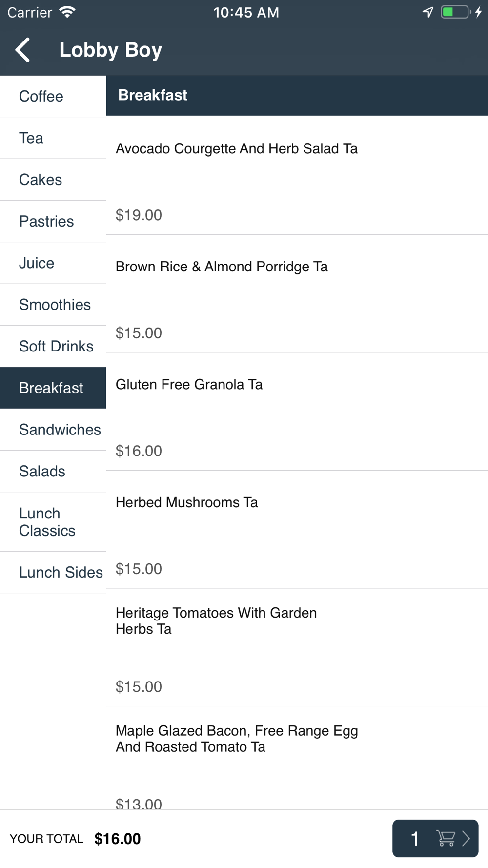Choose Avocado Courgette And Herb Salad item

pyautogui.click(x=297, y=175)
